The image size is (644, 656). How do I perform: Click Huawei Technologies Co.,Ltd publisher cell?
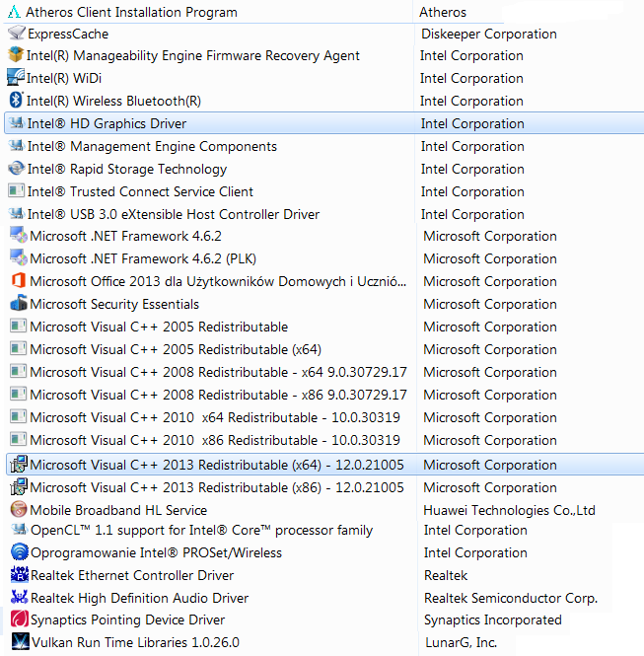pos(509,510)
